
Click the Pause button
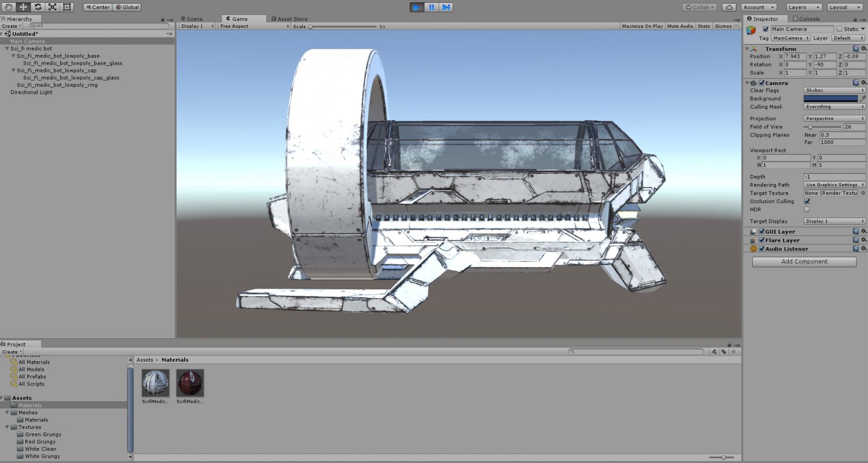[x=432, y=7]
